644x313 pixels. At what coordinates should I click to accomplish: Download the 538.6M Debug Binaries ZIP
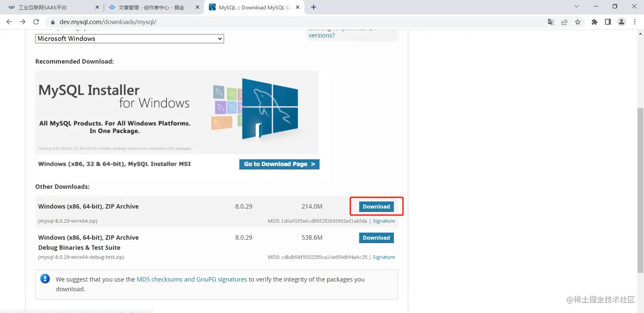[376, 238]
